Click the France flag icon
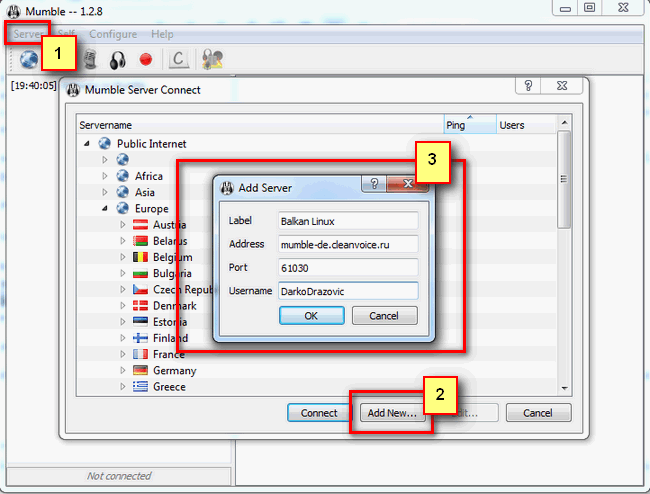 coord(140,354)
